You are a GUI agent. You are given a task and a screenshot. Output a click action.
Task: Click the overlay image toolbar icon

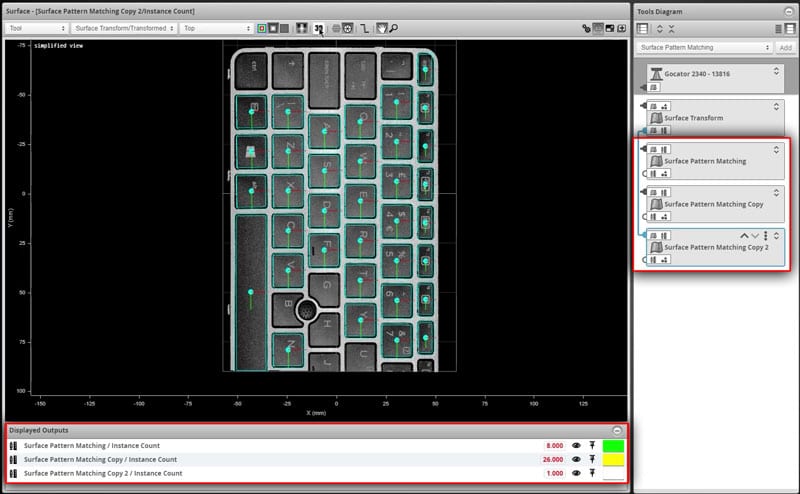coord(302,28)
